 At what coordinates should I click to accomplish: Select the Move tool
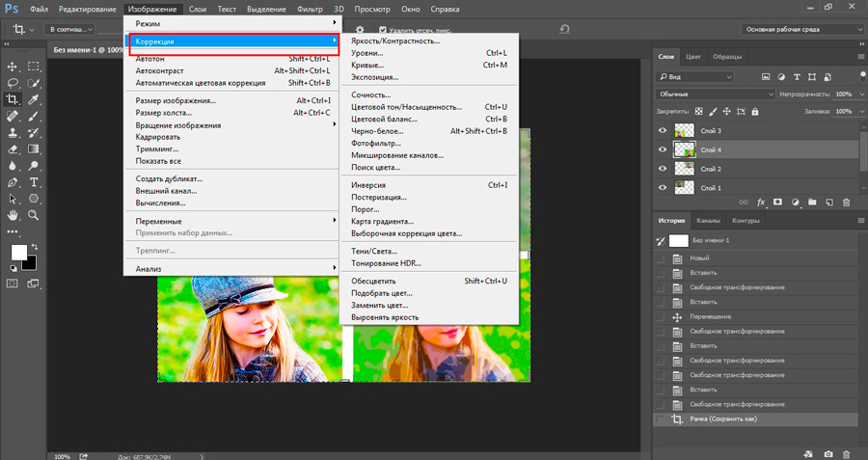point(13,67)
